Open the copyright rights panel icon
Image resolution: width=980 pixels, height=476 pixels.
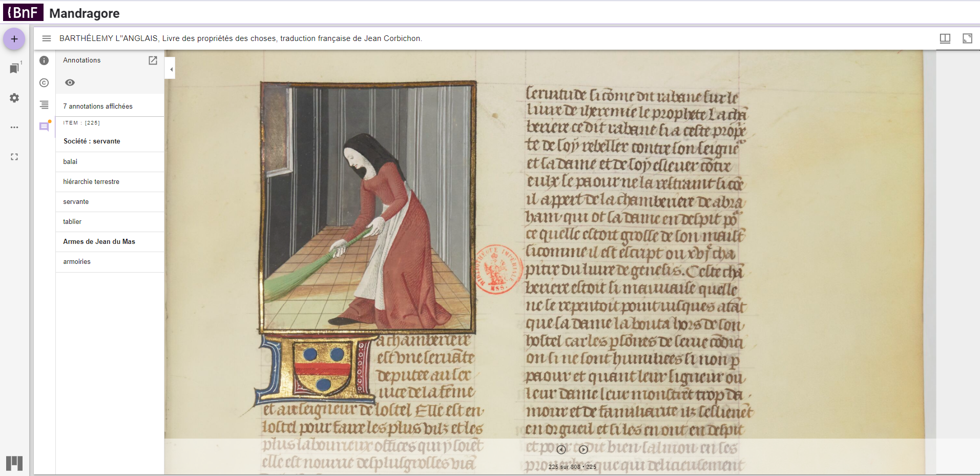click(x=45, y=82)
